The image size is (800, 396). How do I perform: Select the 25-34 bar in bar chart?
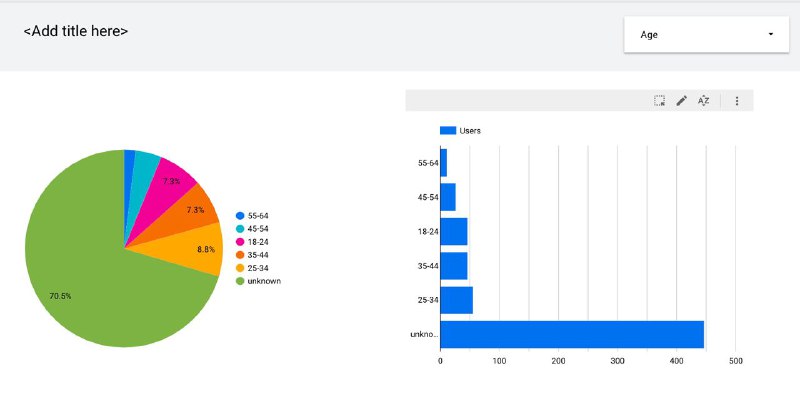457,300
